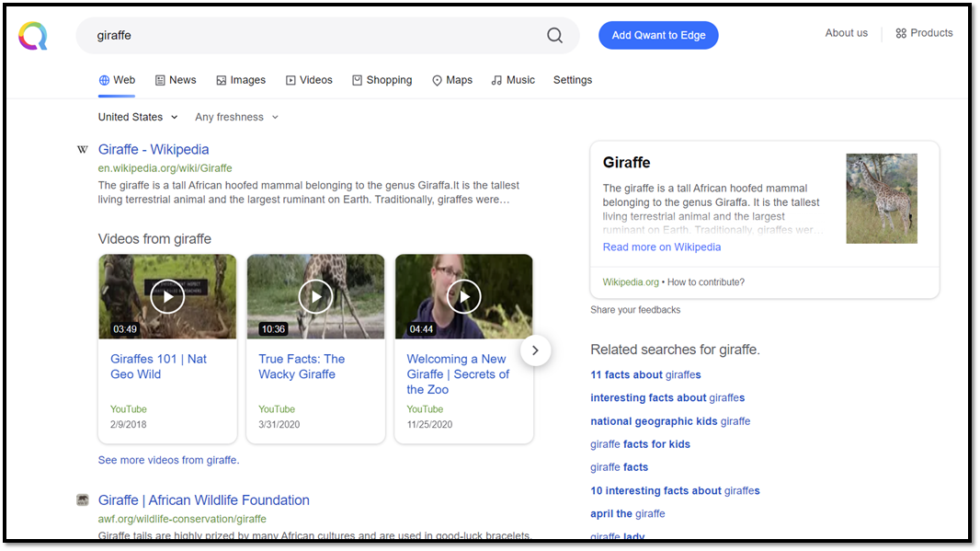The height and width of the screenshot is (551, 980).
Task: Click Add Qwant to Edge button
Action: pyautogui.click(x=658, y=36)
